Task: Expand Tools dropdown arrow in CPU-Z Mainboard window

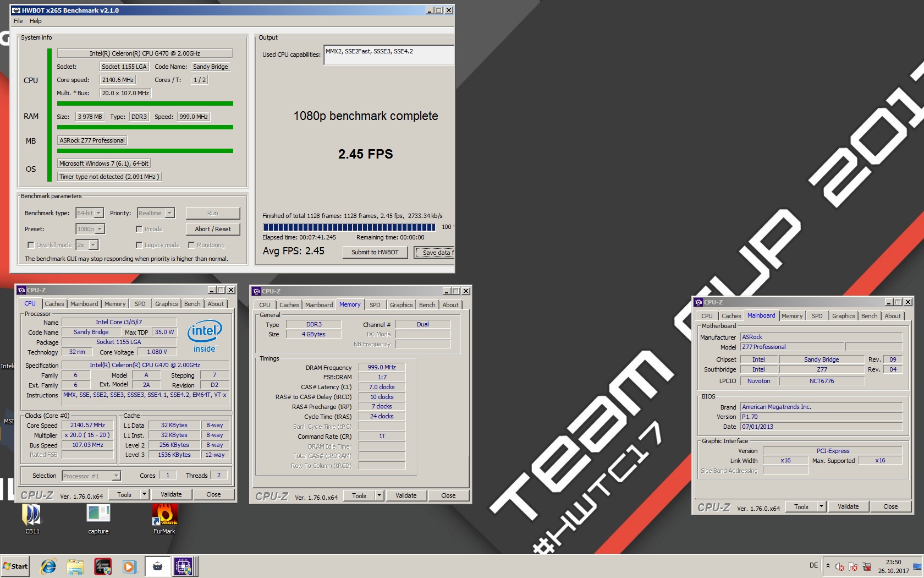Action: tap(821, 506)
